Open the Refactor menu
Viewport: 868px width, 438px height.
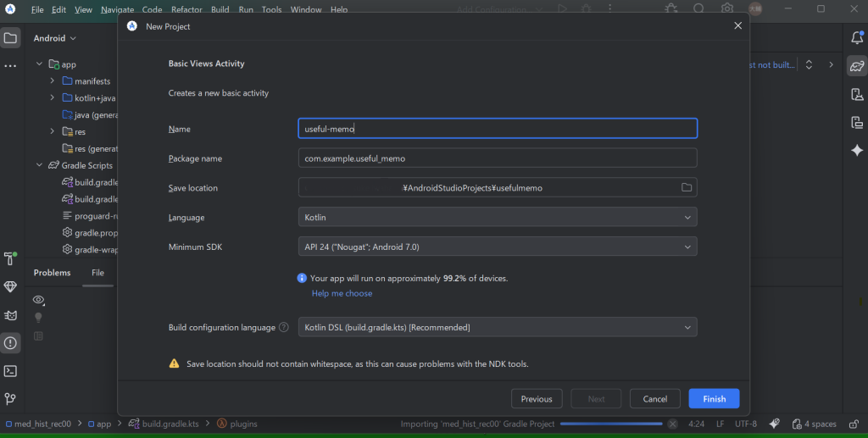186,9
